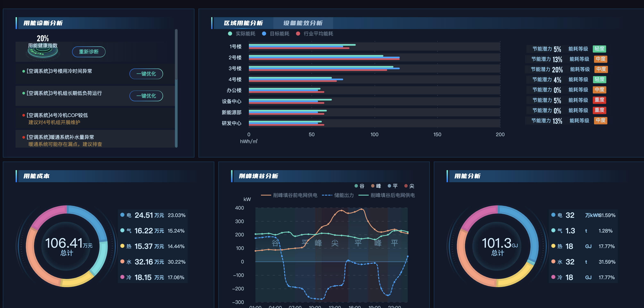Click the 电 32 万kWh energy entry

click(x=583, y=215)
